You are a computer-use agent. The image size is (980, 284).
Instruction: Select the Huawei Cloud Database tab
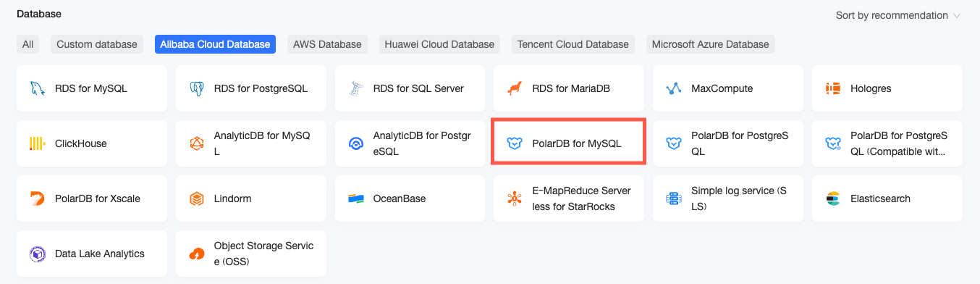coord(439,44)
